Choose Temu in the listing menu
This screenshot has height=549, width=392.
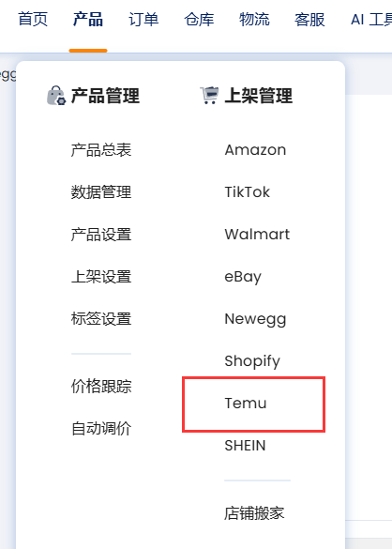(x=246, y=403)
